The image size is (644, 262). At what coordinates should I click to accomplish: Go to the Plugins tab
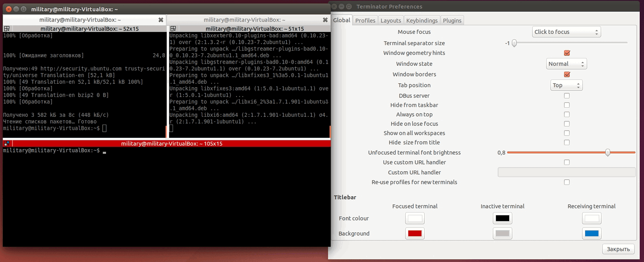[x=452, y=20]
